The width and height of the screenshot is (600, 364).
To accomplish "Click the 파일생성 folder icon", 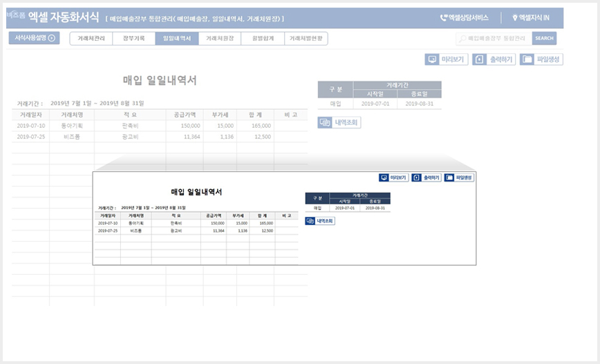I will pos(527,59).
